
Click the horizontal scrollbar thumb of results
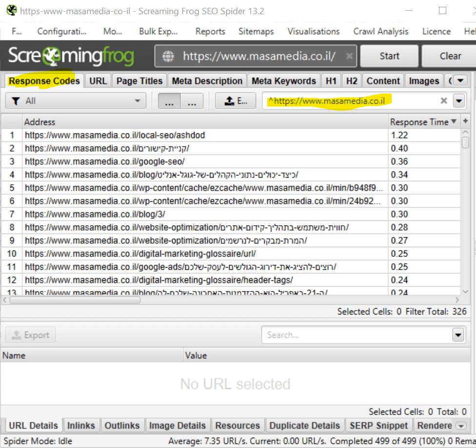coord(75,300)
